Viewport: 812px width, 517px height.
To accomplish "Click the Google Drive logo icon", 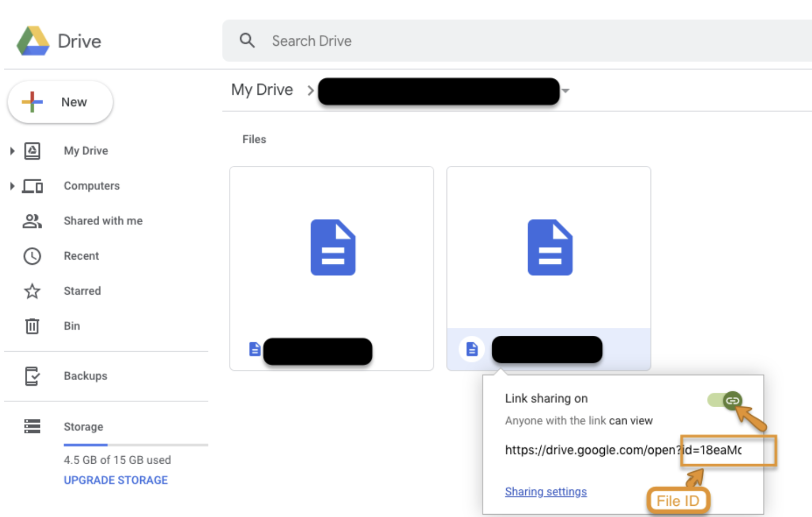I will click(33, 41).
